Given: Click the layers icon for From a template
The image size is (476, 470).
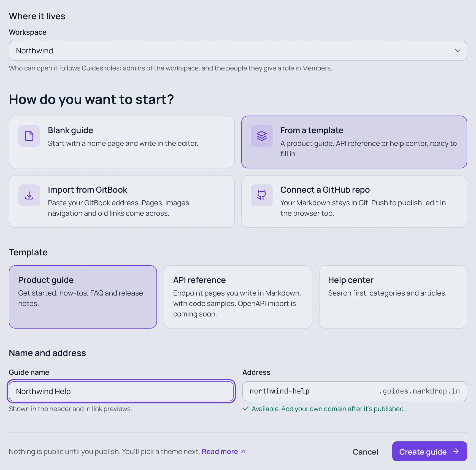Looking at the screenshot, I should click(x=262, y=136).
